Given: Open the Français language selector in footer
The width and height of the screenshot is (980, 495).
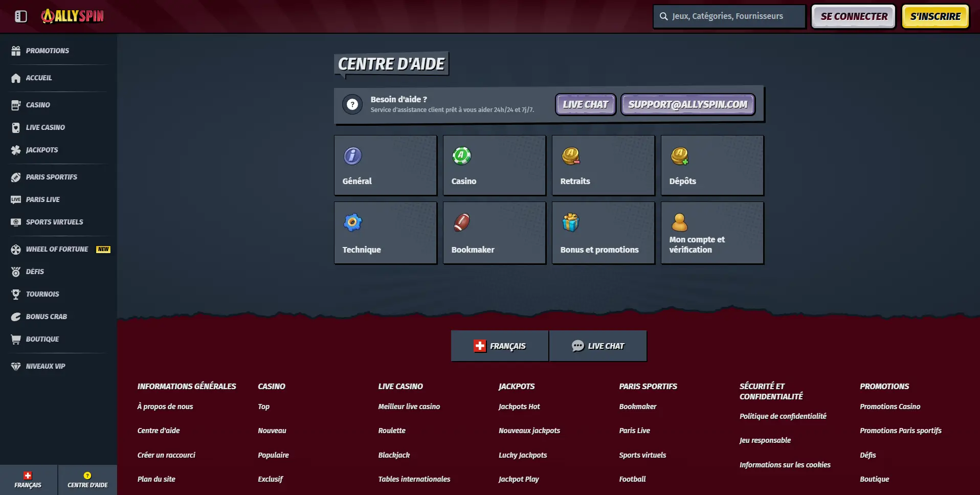Looking at the screenshot, I should (x=500, y=346).
